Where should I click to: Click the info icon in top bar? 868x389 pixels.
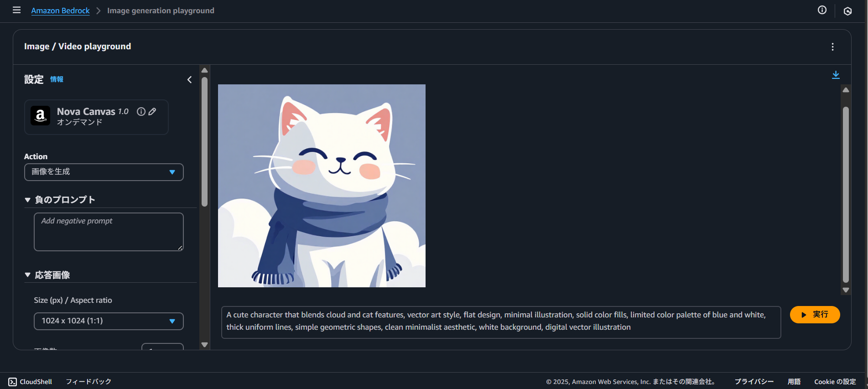point(822,10)
